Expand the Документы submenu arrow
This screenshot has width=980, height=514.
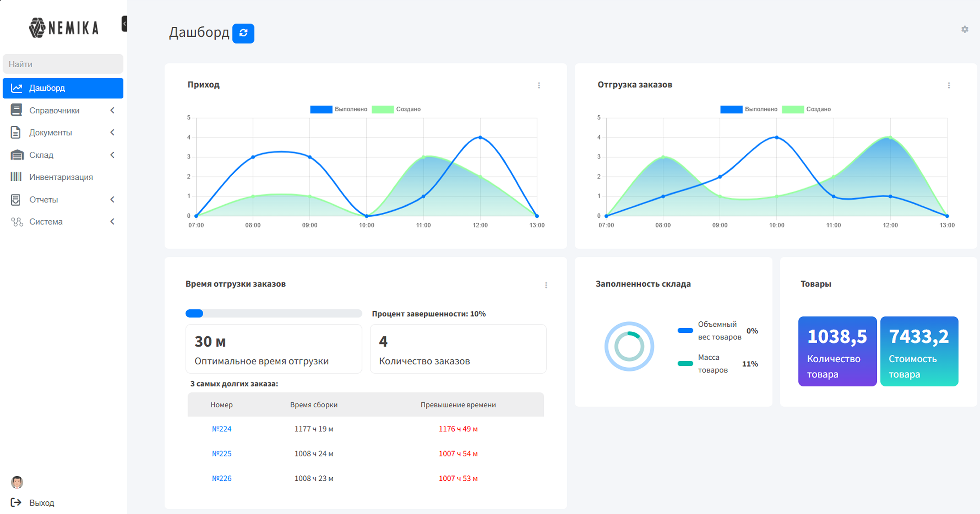pos(112,132)
